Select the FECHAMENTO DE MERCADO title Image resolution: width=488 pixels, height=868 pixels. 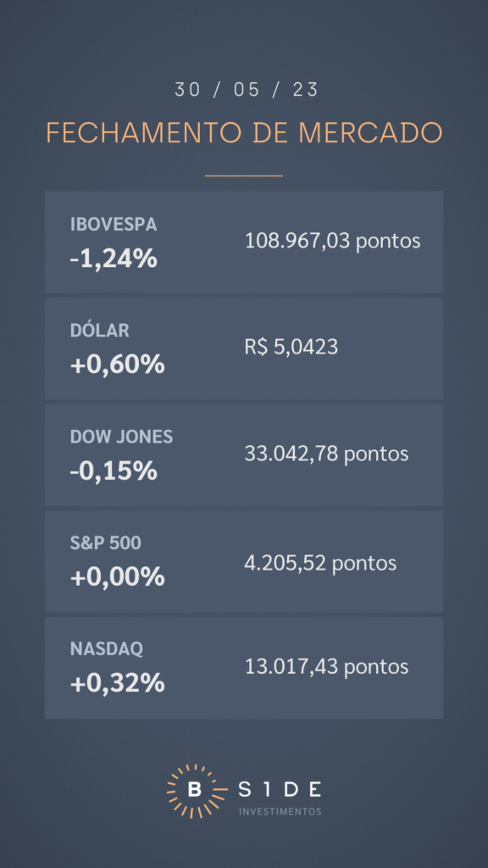244,133
